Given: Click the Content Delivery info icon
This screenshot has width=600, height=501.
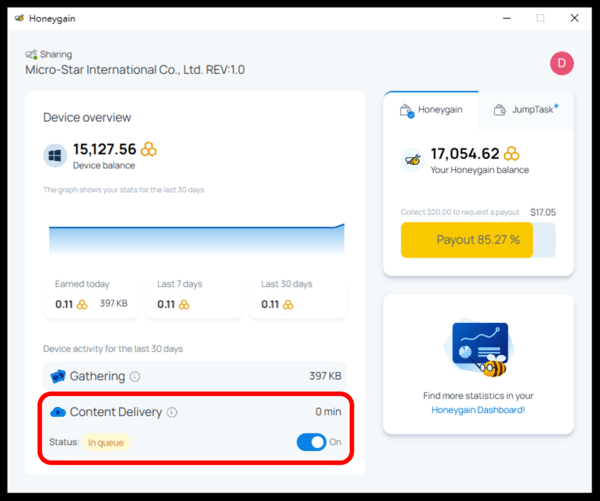Looking at the screenshot, I should pyautogui.click(x=172, y=412).
